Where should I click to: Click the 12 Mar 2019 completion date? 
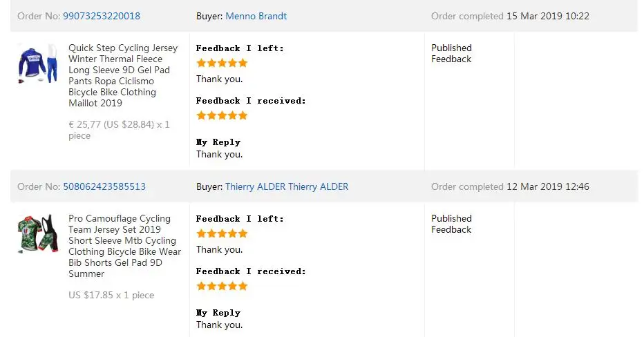pyautogui.click(x=547, y=186)
